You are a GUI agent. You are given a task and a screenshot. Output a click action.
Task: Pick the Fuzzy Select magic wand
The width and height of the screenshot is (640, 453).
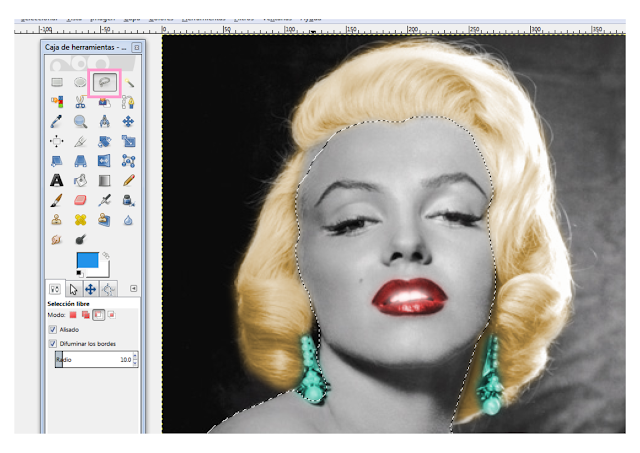129,83
